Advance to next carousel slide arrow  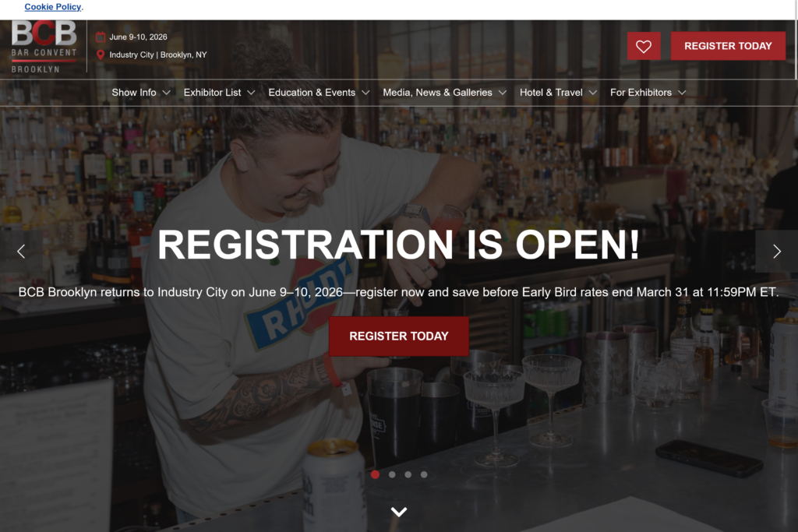(x=777, y=252)
